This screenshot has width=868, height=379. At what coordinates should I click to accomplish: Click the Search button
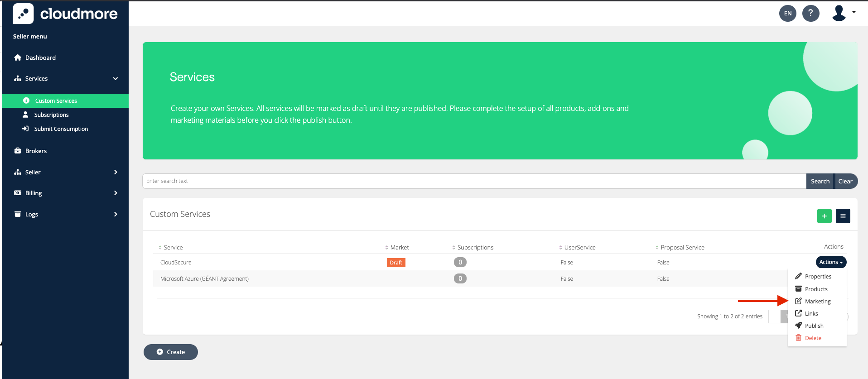tap(820, 181)
